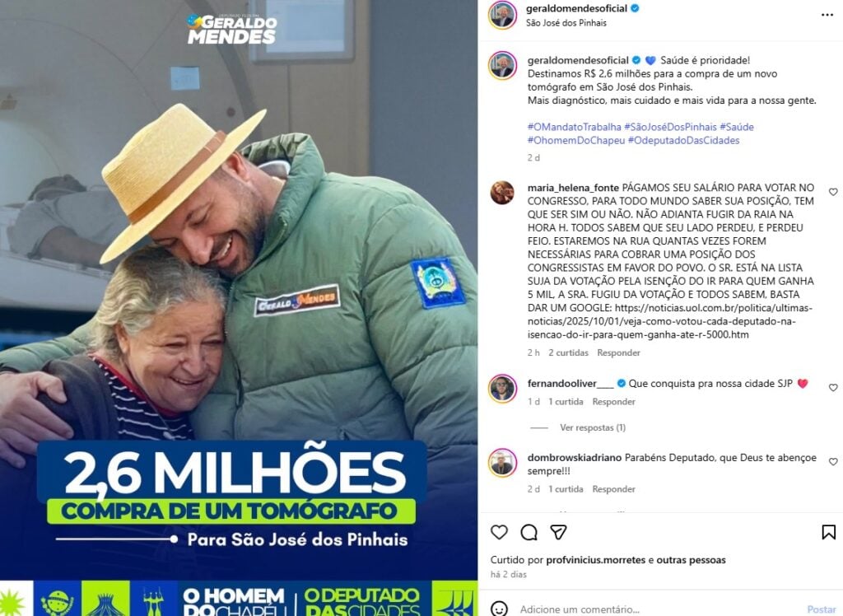
Task: Reply to maria_helena_fonte's comment
Action: [x=618, y=353]
